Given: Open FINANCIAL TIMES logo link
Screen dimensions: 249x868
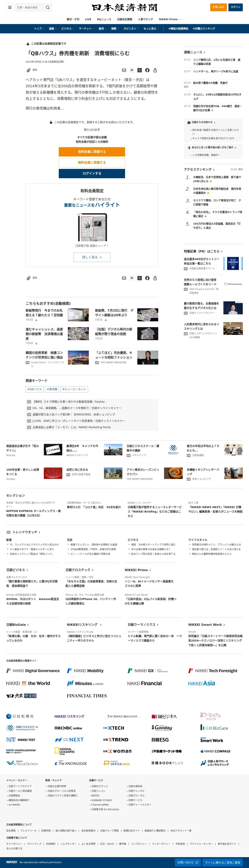Looking at the screenshot, I should (87, 696).
